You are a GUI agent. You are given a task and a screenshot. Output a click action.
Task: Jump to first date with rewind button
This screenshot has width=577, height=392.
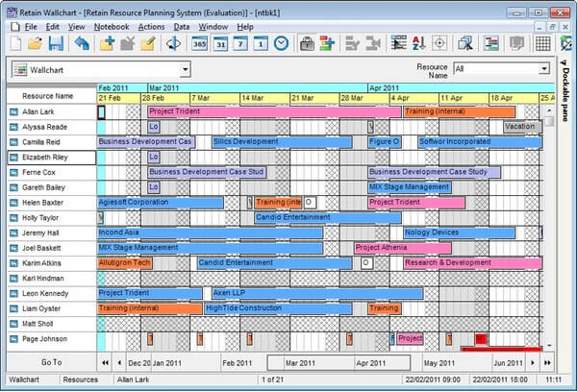tap(105, 362)
